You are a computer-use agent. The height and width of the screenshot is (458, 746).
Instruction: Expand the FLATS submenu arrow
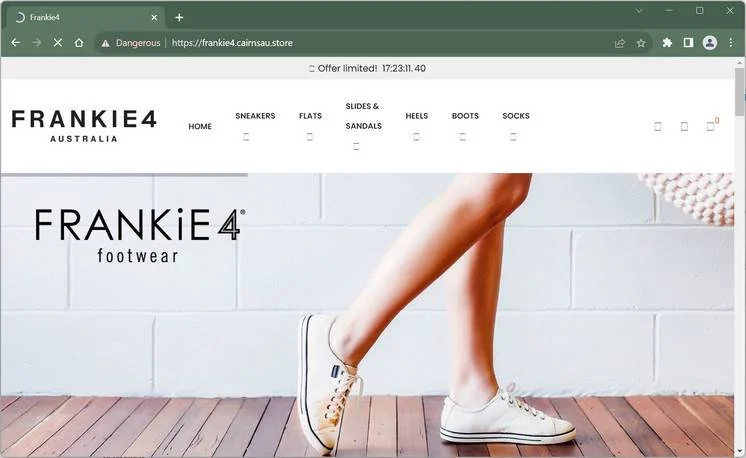(310, 137)
